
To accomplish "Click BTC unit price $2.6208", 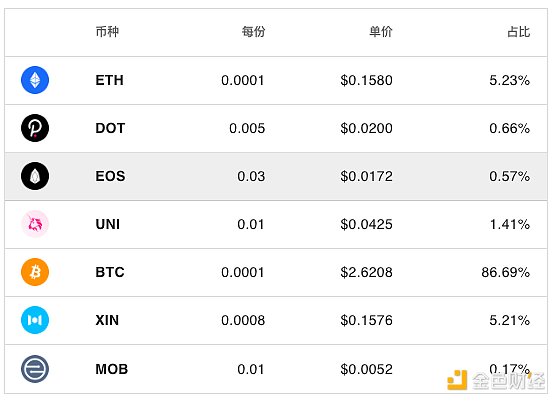I will 366,272.
